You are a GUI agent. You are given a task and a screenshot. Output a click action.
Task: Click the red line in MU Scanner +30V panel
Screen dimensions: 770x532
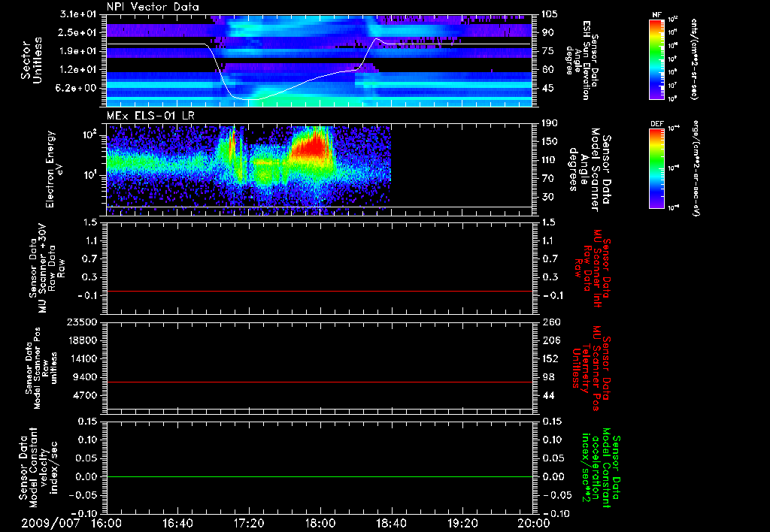tap(319, 291)
